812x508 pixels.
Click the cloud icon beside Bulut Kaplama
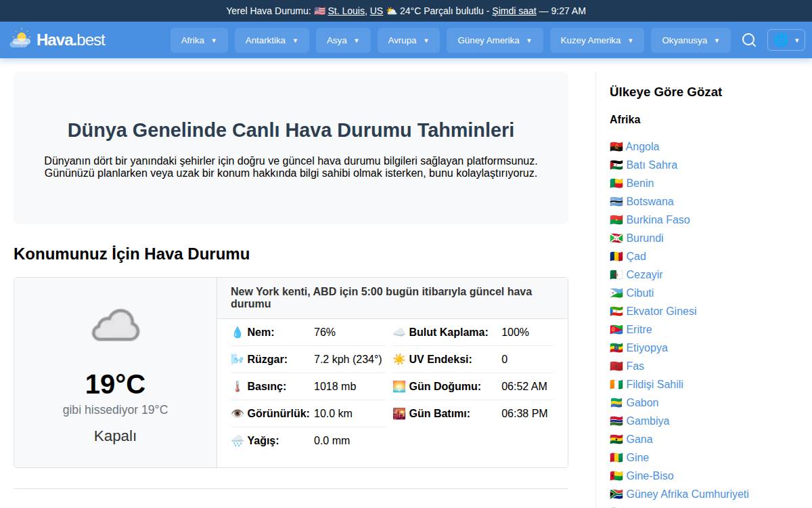pos(399,333)
